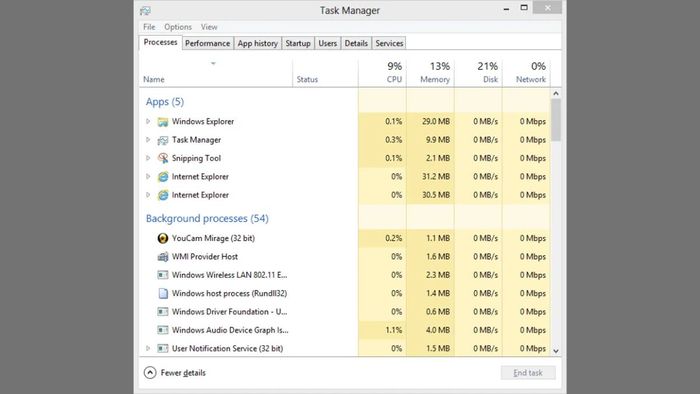This screenshot has width=700, height=394.
Task: Click the YouCam Mirage icon
Action: pyautogui.click(x=163, y=238)
